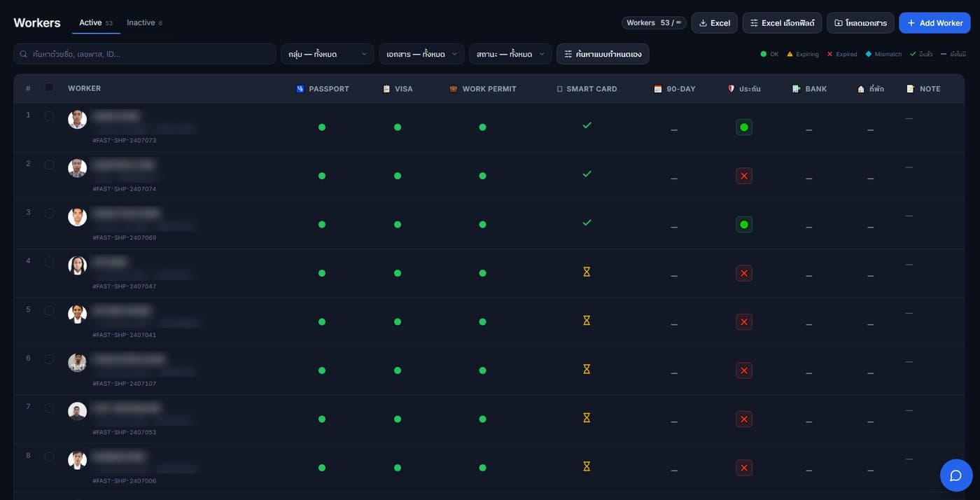Click the smart card checkmark in row 3
The height and width of the screenshot is (500, 980).
[x=587, y=223]
